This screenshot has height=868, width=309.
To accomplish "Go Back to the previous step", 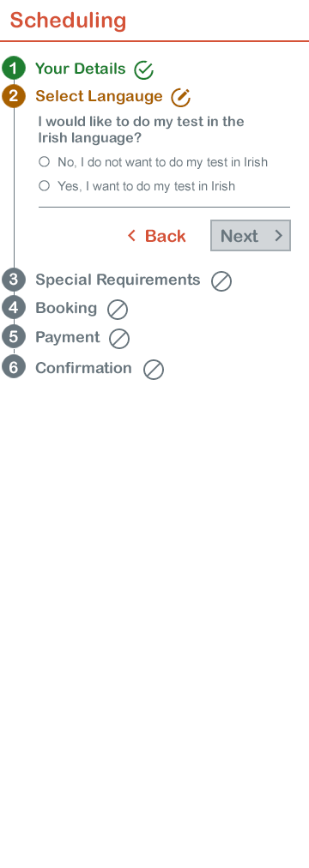I will (x=157, y=236).
